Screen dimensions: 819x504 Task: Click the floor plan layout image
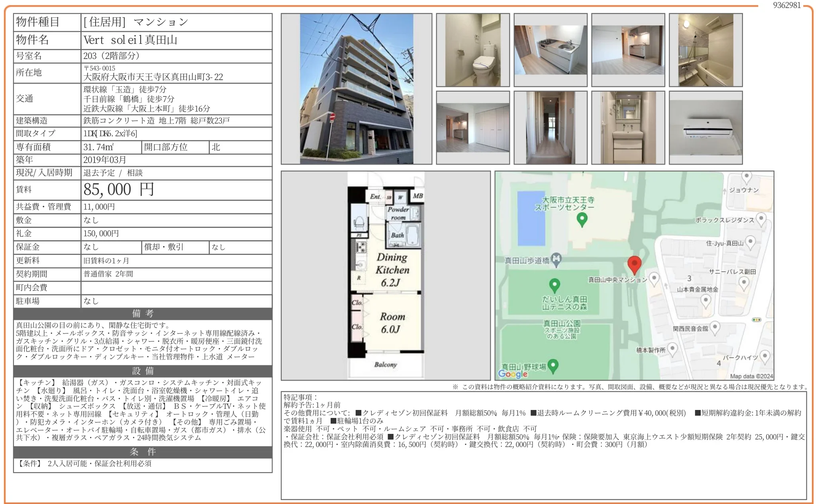386,275
